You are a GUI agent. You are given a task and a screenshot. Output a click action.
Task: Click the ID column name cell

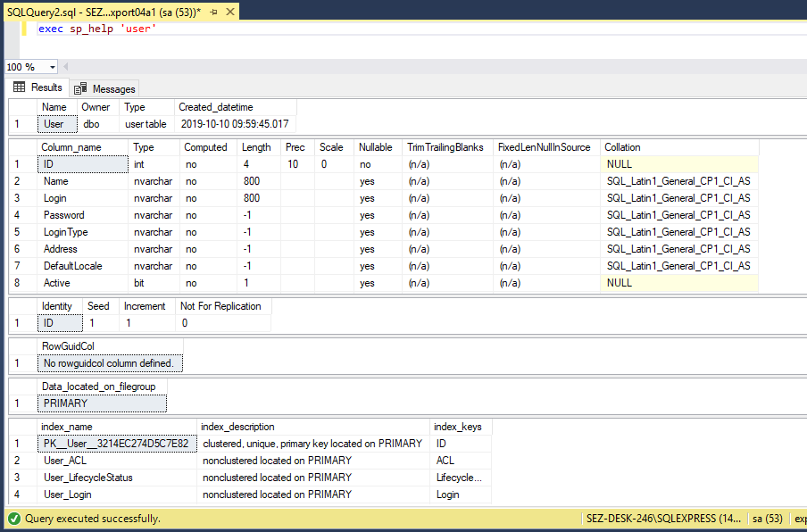point(48,163)
